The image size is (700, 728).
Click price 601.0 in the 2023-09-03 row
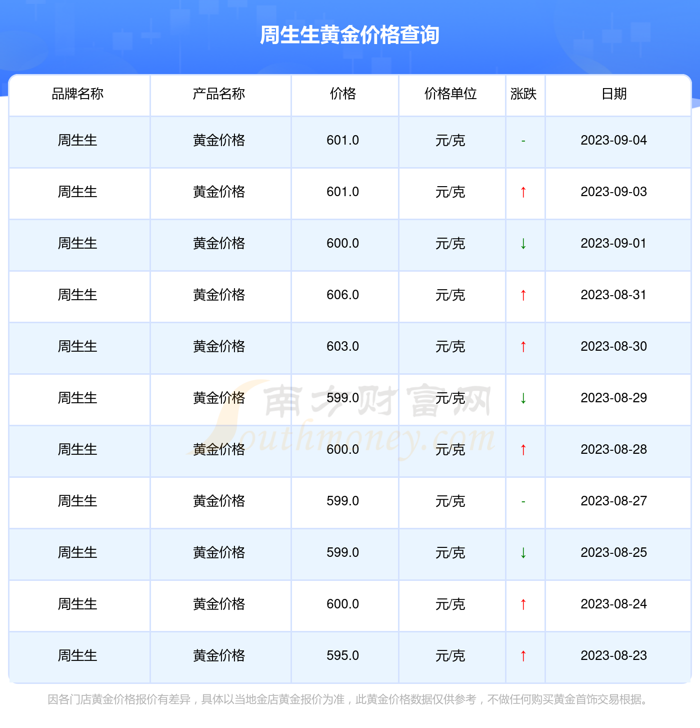click(343, 192)
